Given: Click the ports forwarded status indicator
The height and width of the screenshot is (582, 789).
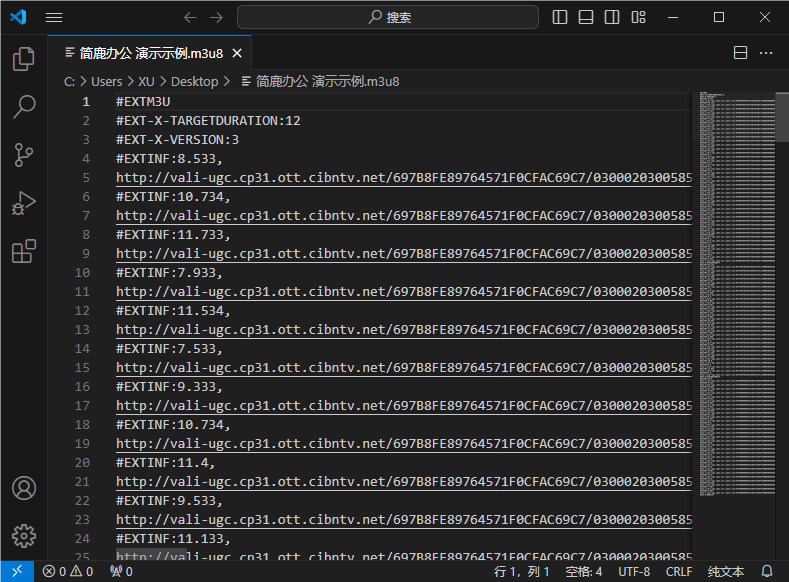Looking at the screenshot, I should (x=121, y=571).
